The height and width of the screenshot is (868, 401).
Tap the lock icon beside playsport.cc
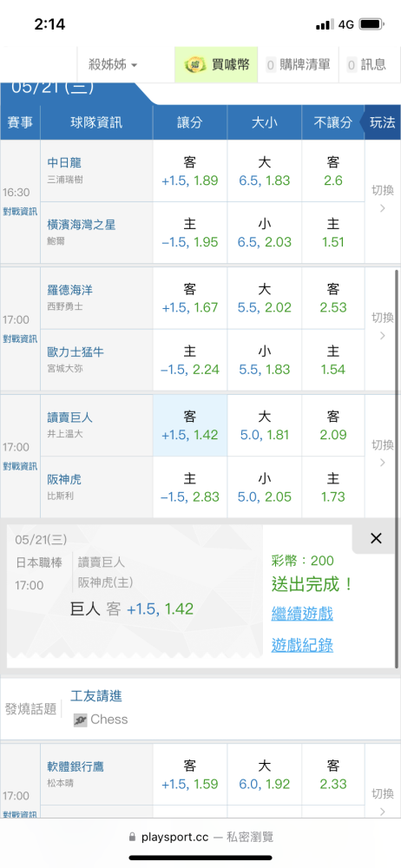pos(132,837)
